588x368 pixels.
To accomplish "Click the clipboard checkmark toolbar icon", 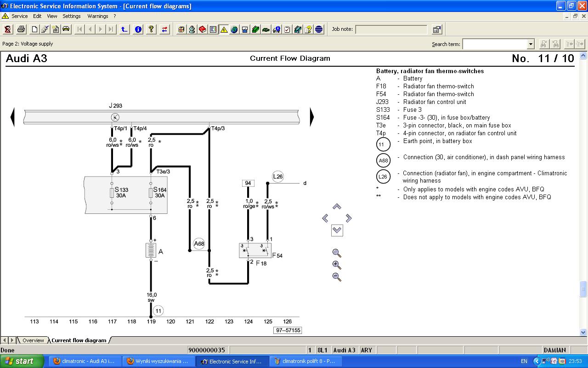I will pos(287,29).
